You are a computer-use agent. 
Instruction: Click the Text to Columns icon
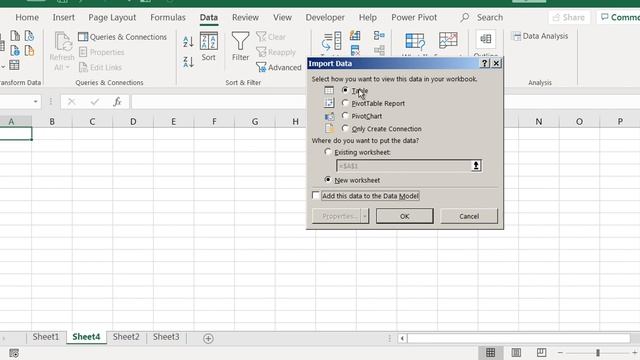tap(332, 41)
